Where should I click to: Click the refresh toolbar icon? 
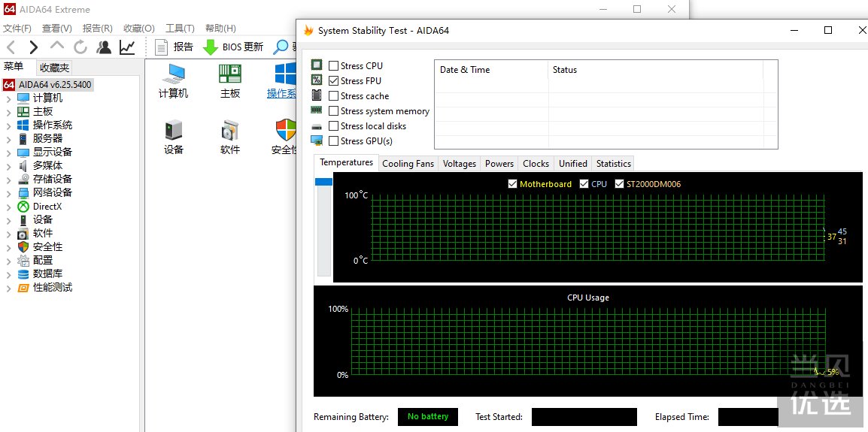tap(80, 47)
